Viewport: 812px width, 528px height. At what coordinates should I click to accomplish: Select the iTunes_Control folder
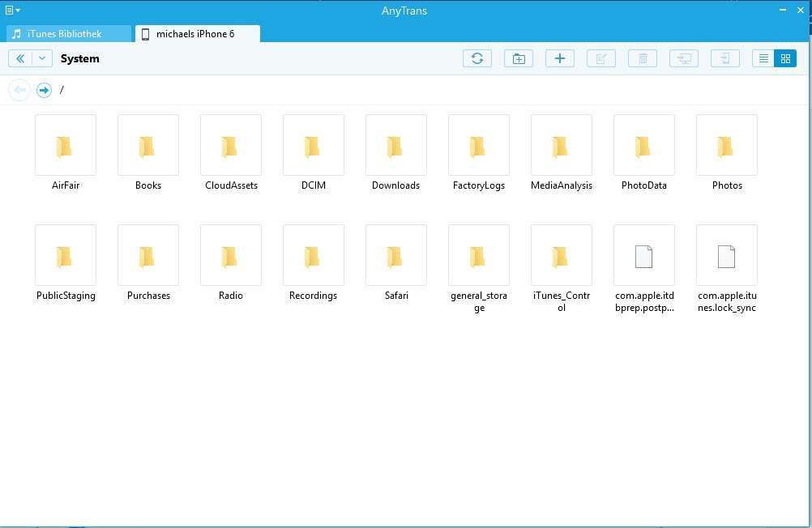click(x=561, y=256)
